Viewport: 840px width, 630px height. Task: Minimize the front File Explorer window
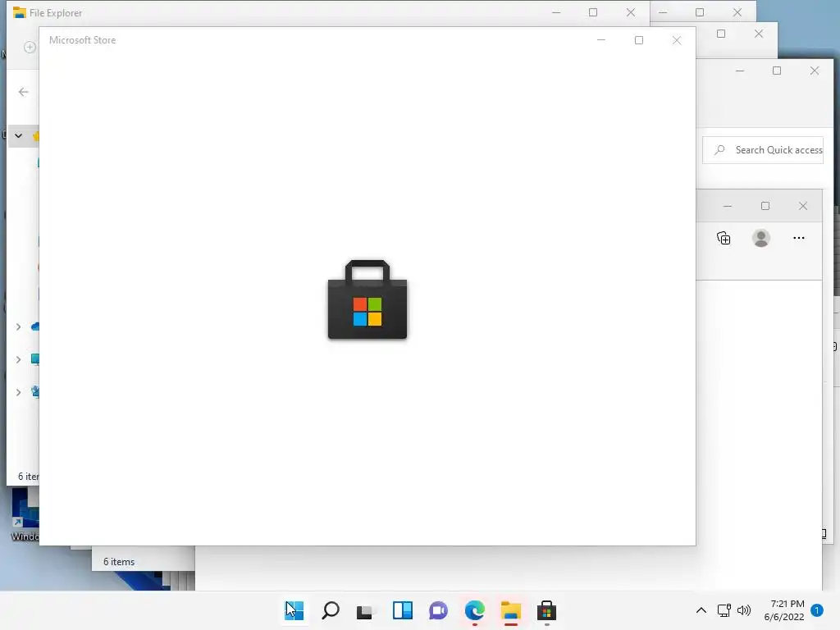click(556, 12)
